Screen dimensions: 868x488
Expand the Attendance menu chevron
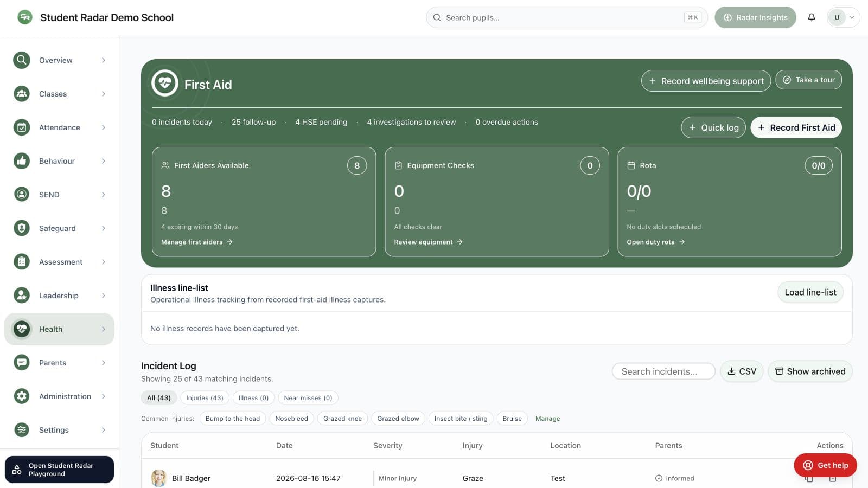pyautogui.click(x=104, y=127)
